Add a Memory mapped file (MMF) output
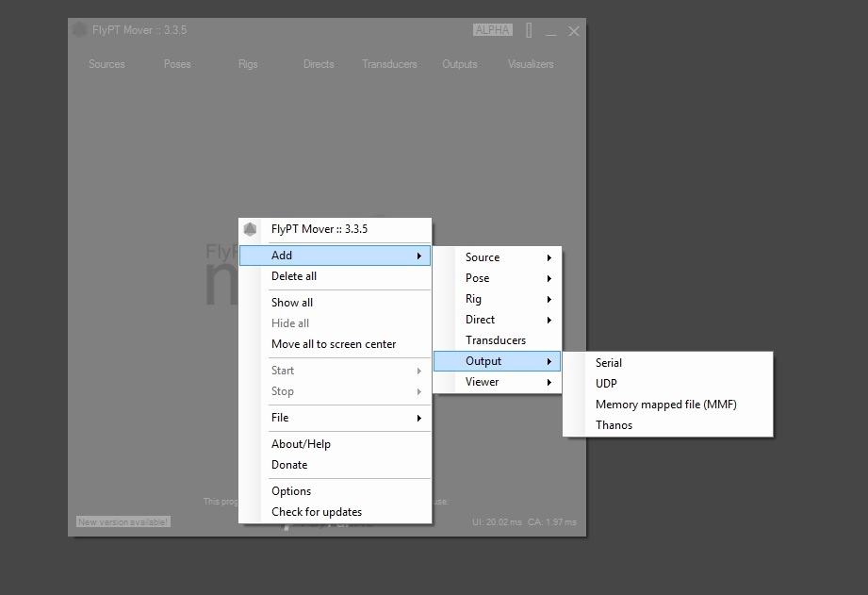The height and width of the screenshot is (595, 868). [x=667, y=405]
